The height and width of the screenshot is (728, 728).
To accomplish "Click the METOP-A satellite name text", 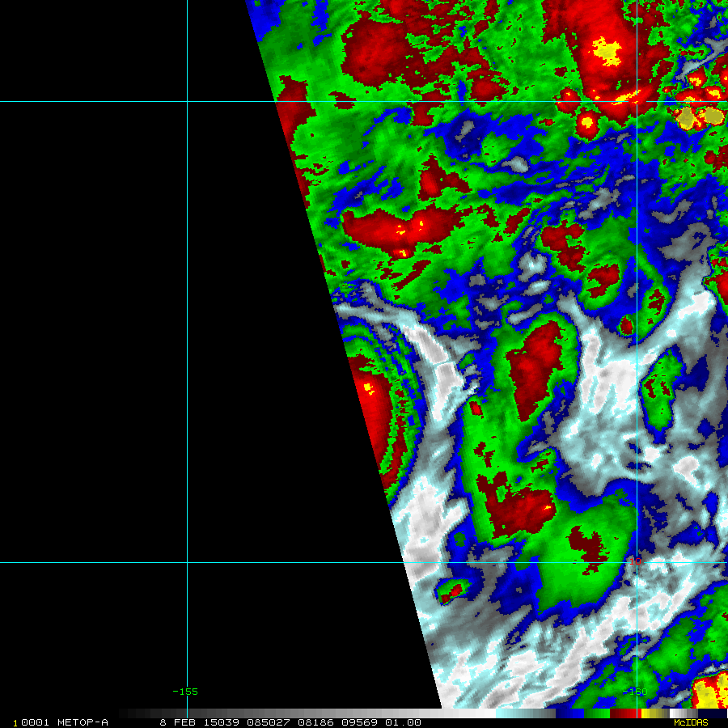I will tap(79, 722).
